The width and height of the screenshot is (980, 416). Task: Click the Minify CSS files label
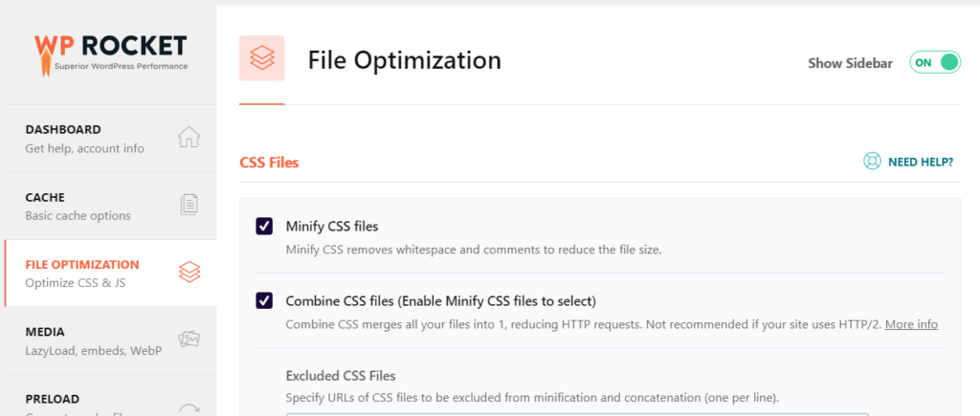click(332, 226)
